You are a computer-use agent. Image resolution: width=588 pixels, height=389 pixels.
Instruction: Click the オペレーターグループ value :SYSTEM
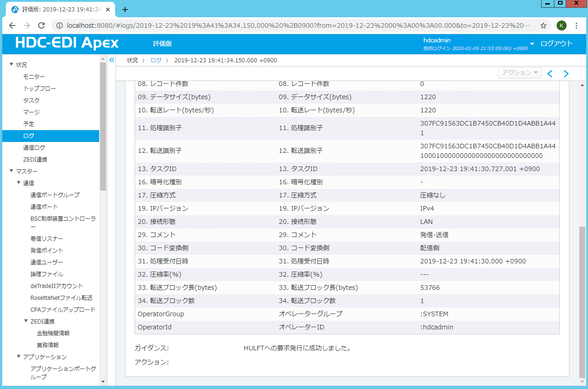click(434, 314)
